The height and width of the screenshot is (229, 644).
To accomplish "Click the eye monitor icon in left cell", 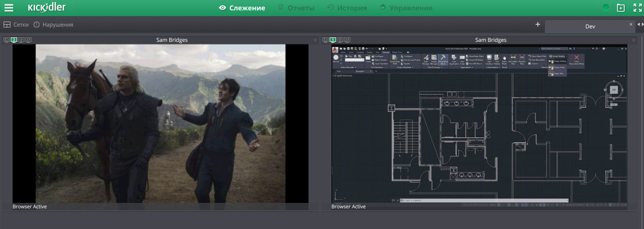I will click(21, 40).
